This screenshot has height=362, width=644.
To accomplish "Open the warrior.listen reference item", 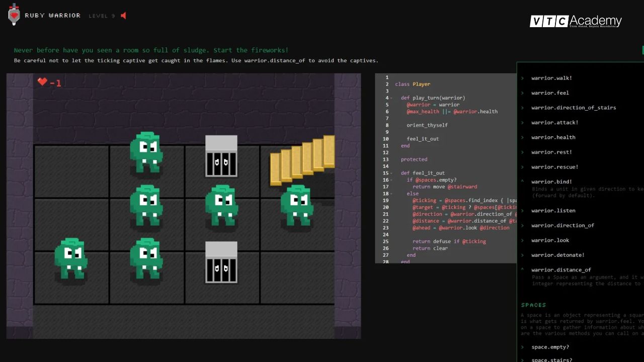I will pos(553,211).
